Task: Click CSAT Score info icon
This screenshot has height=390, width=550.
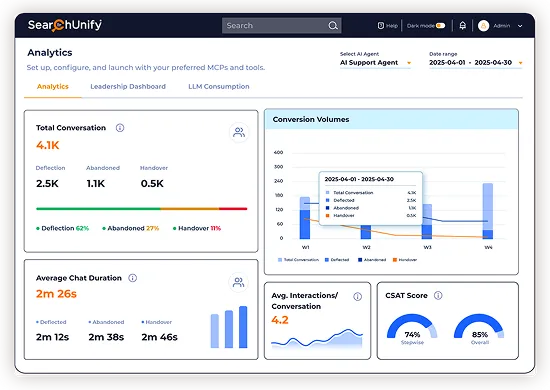Action: pos(438,295)
